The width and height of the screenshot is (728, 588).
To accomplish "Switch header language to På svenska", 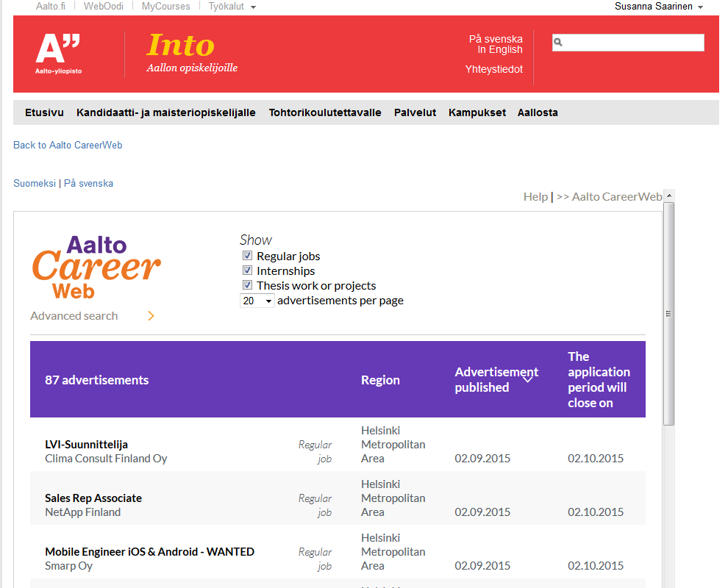I will click(x=496, y=39).
